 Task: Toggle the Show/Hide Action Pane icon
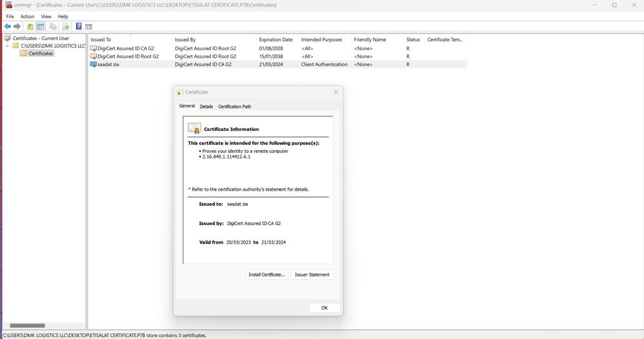pos(88,26)
